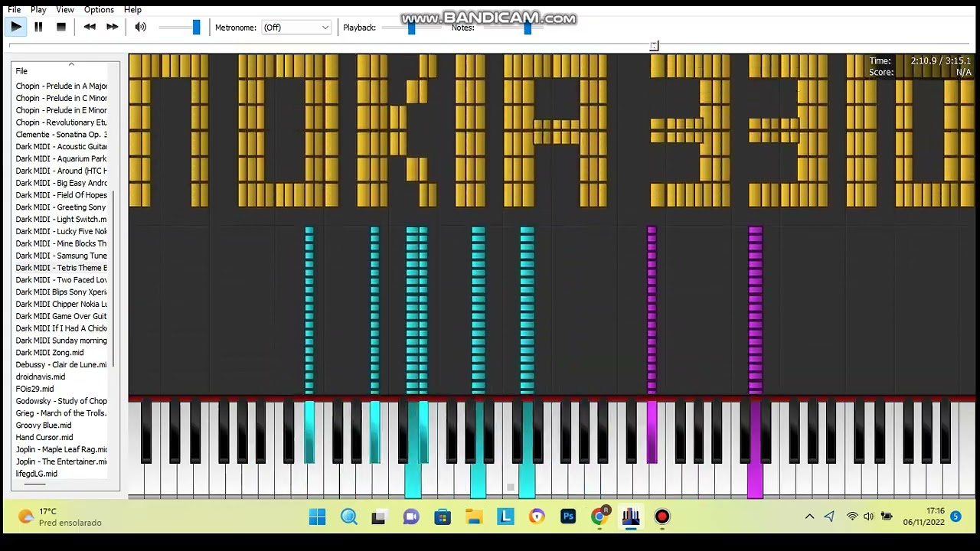Stop playback with the Stop button
The height and width of the screenshot is (551, 980).
point(61,27)
